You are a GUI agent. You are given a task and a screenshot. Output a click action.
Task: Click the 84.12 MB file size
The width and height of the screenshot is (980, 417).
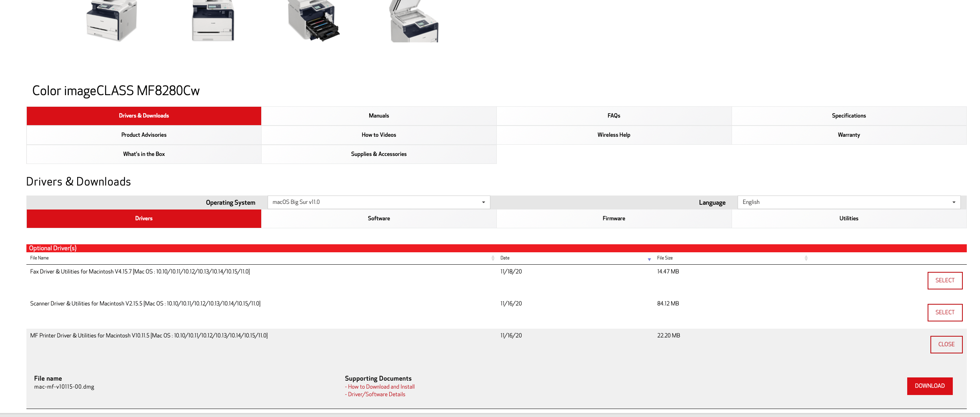point(668,303)
